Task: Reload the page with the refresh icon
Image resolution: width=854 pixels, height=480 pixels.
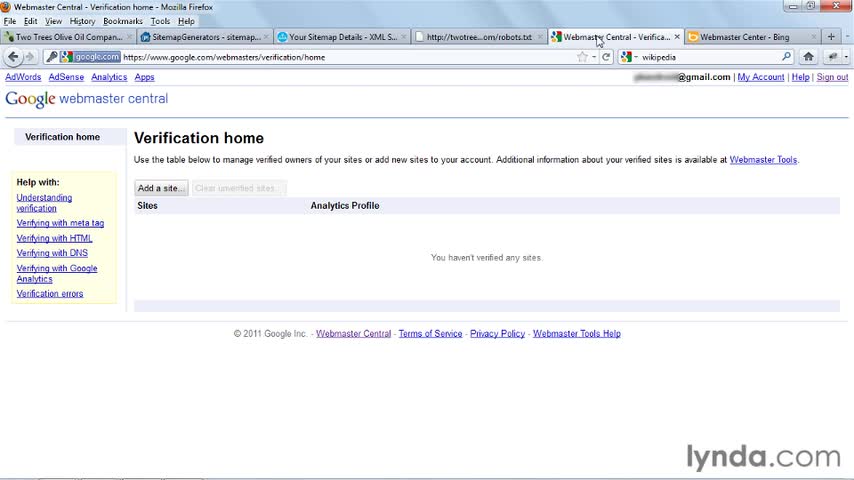Action: 606,57
